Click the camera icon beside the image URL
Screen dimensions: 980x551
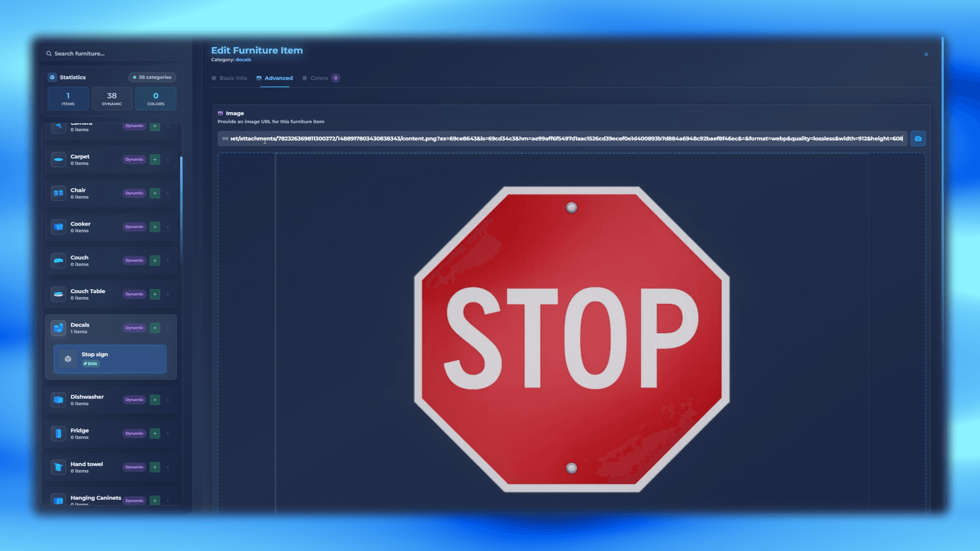pos(918,139)
